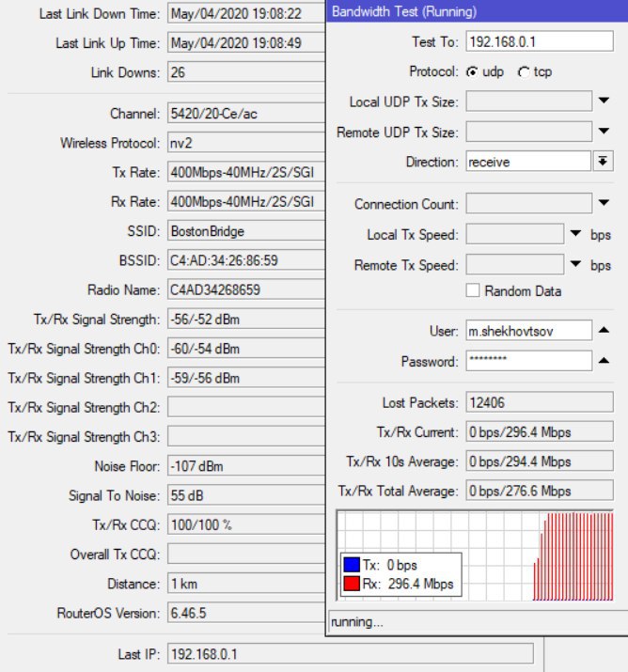The width and height of the screenshot is (628, 672).
Task: Click the Last IP value 192.168.0.1
Action: [351, 654]
